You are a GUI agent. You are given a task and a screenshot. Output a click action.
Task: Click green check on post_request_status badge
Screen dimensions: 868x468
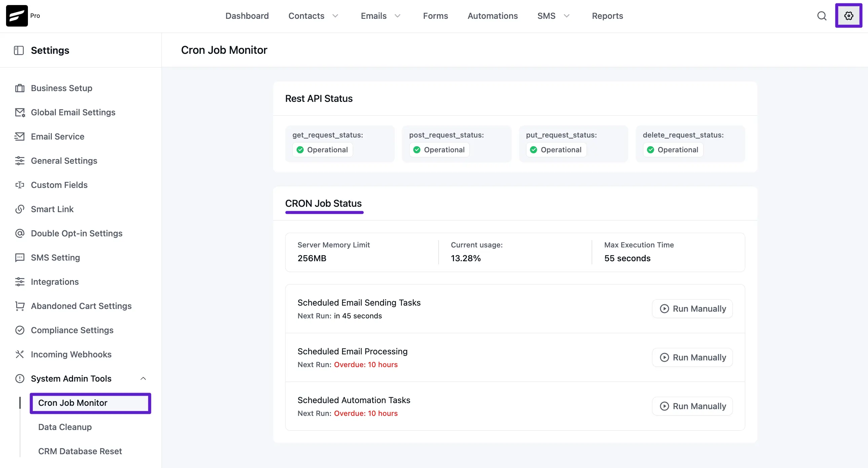pyautogui.click(x=417, y=150)
